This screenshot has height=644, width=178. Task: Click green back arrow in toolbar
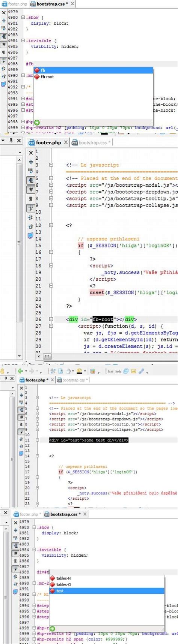(20, 371)
